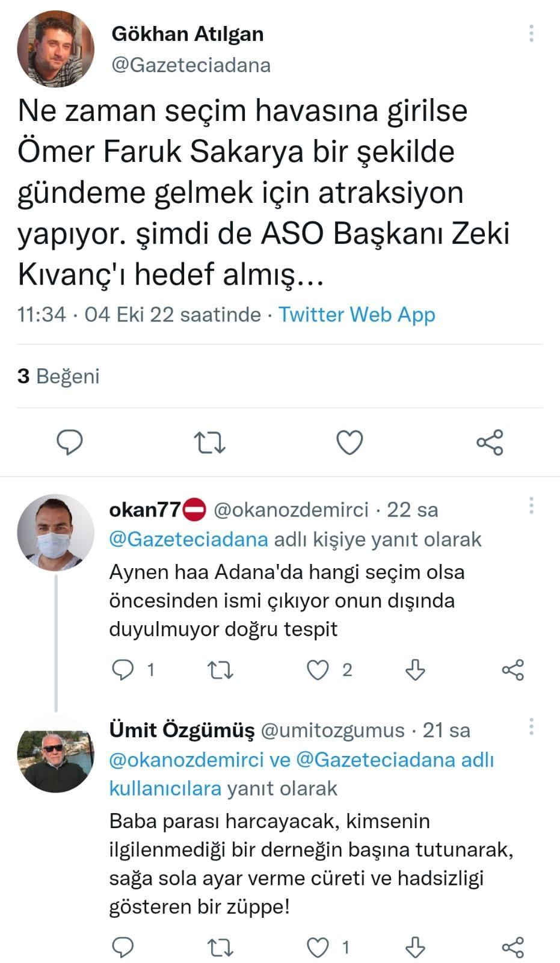Open the Twitter Web App source link
The width and height of the screenshot is (560, 963).
(357, 315)
